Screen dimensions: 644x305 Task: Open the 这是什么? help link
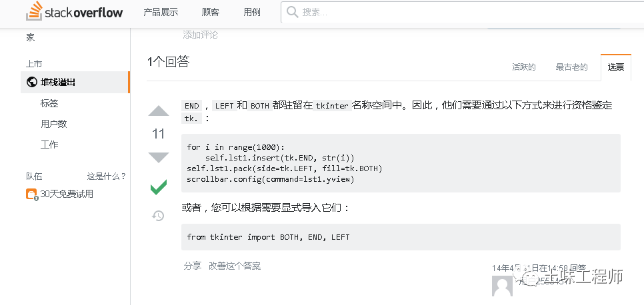tap(107, 176)
